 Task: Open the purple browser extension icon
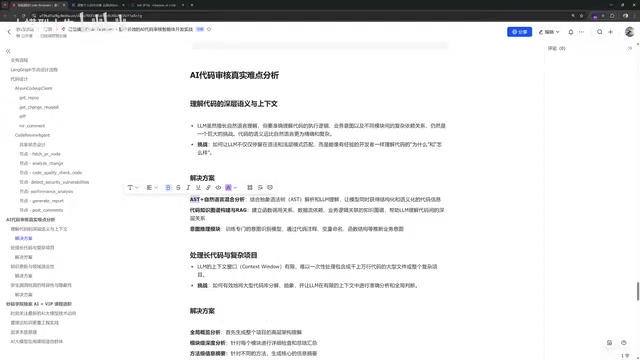(595, 16)
